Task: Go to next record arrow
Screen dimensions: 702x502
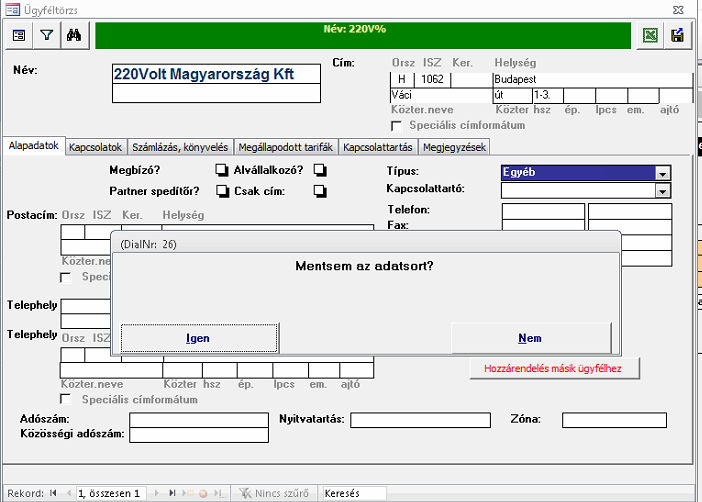Action: pyautogui.click(x=156, y=493)
